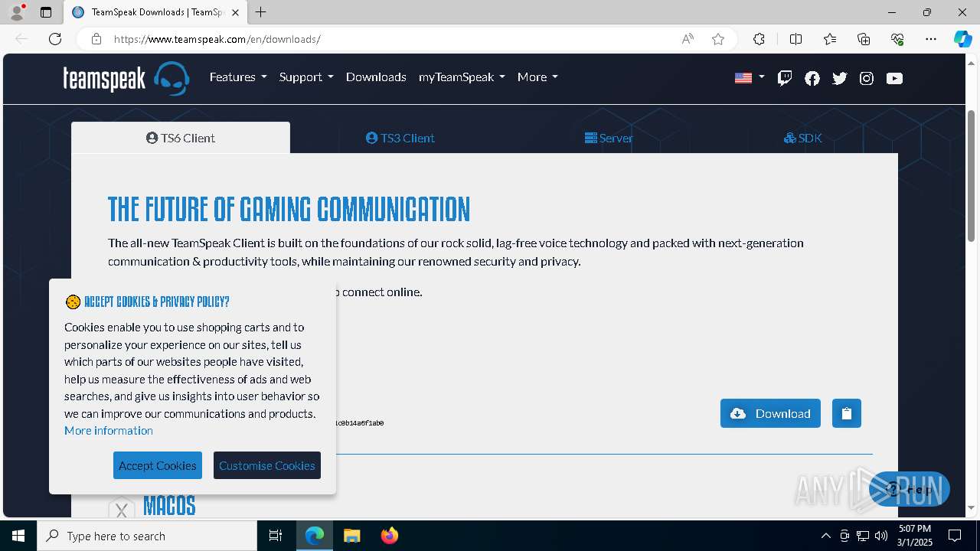This screenshot has height=551, width=980.
Task: Expand the Support menu
Action: point(306,77)
